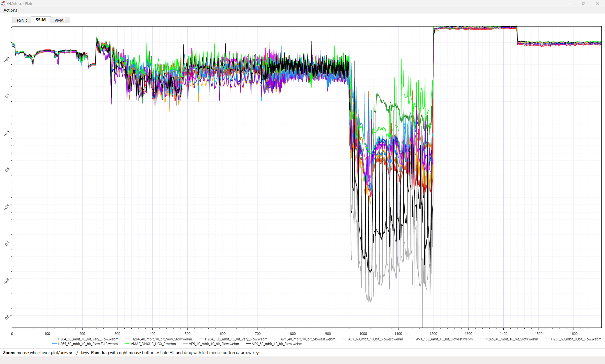Open the Actions menu

pos(10,10)
